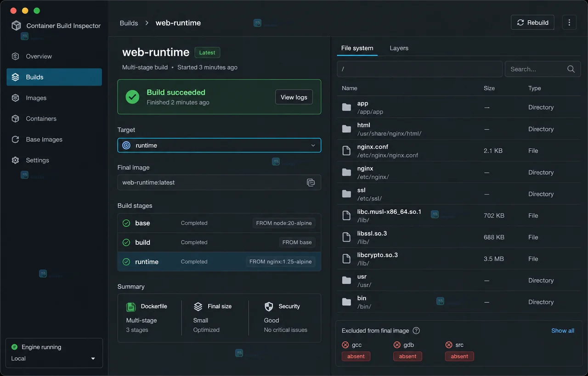Click the Final size layers icon
The image size is (588, 376).
pos(198,307)
